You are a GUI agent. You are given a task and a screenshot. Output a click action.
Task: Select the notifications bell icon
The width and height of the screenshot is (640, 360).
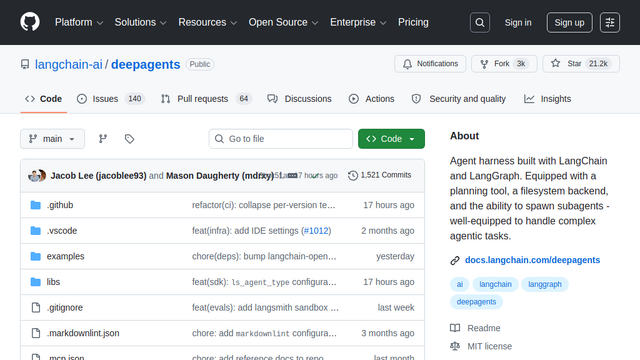[407, 64]
